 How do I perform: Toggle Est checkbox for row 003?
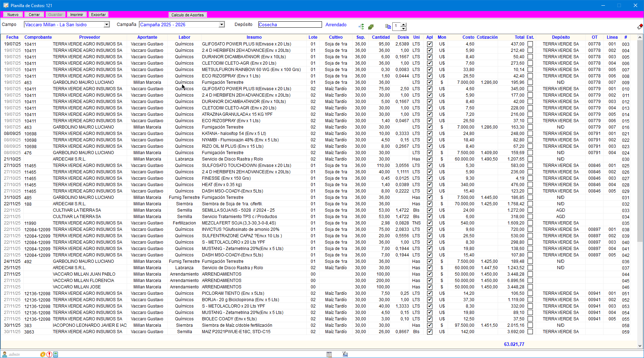tap(530, 44)
